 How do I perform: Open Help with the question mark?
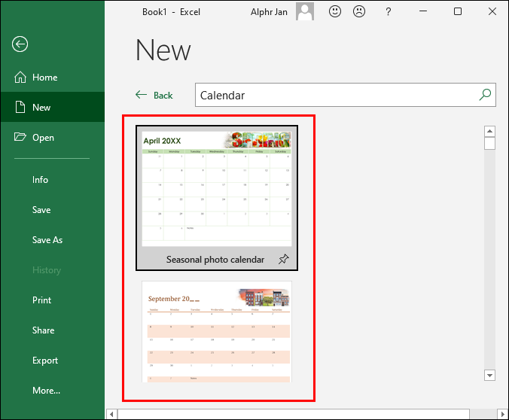click(389, 12)
